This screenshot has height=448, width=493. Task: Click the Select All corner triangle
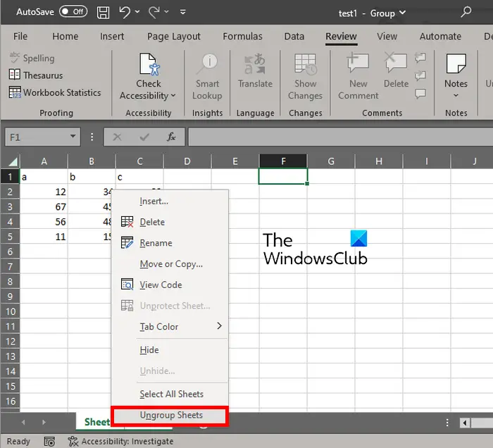tap(13, 161)
